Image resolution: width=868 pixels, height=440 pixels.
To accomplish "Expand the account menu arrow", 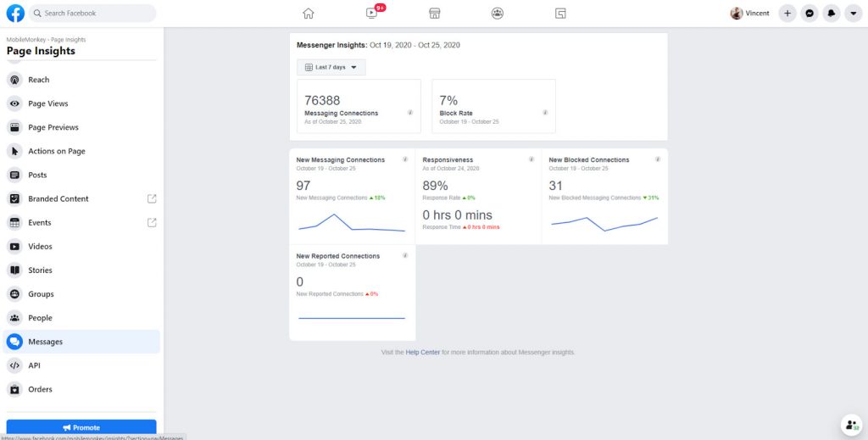I will point(853,14).
